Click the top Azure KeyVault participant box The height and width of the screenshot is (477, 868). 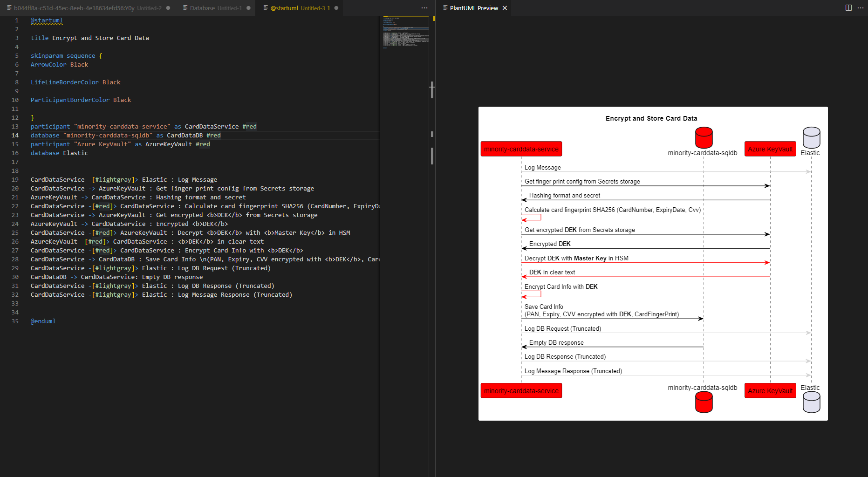(770, 149)
